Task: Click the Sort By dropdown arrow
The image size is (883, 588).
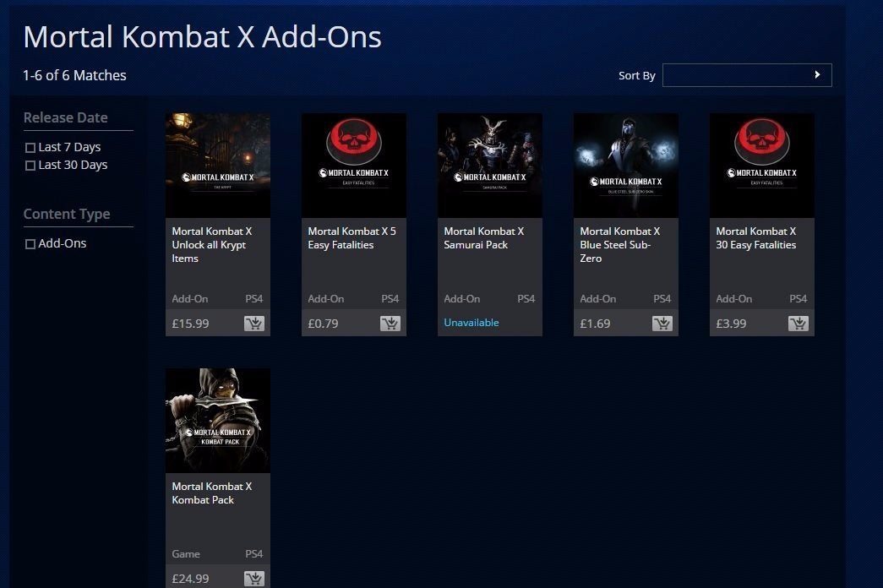Action: (x=817, y=75)
